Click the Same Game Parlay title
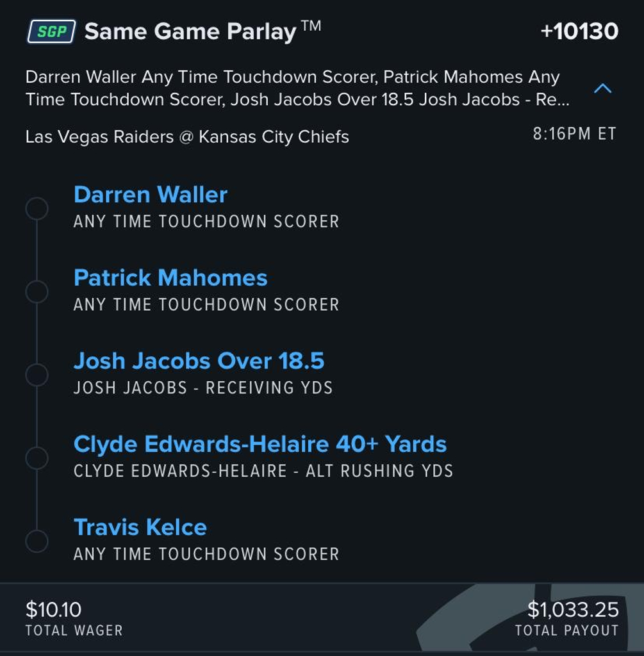Image resolution: width=644 pixels, height=656 pixels. pyautogui.click(x=190, y=31)
